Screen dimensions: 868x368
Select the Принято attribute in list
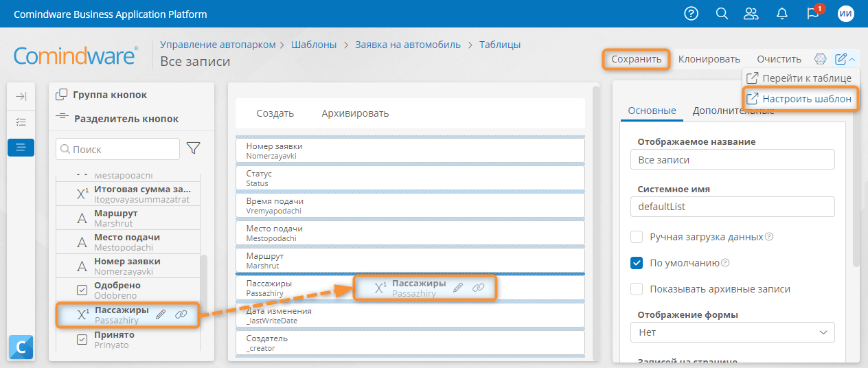click(128, 340)
